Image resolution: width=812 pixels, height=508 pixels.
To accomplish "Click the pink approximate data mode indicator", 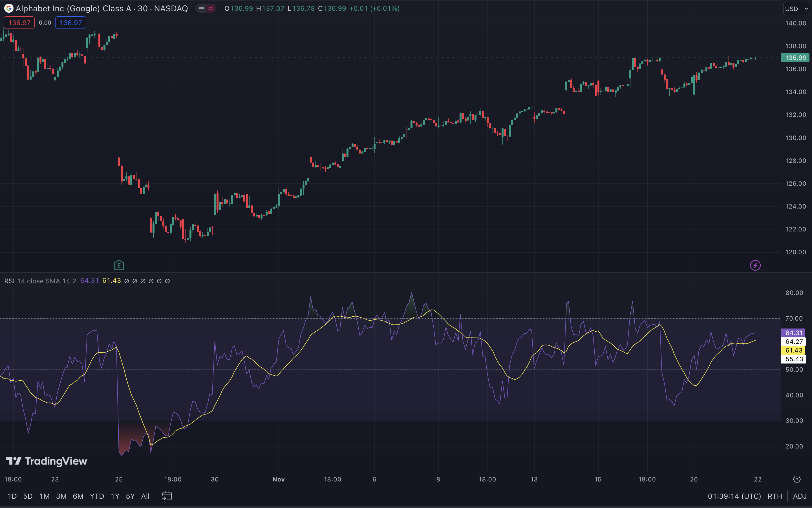I will pos(211,8).
